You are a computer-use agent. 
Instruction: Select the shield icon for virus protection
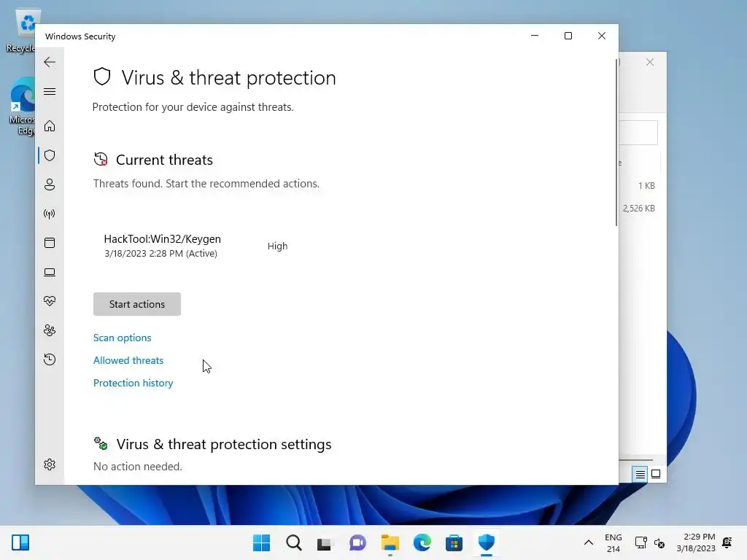pyautogui.click(x=50, y=155)
